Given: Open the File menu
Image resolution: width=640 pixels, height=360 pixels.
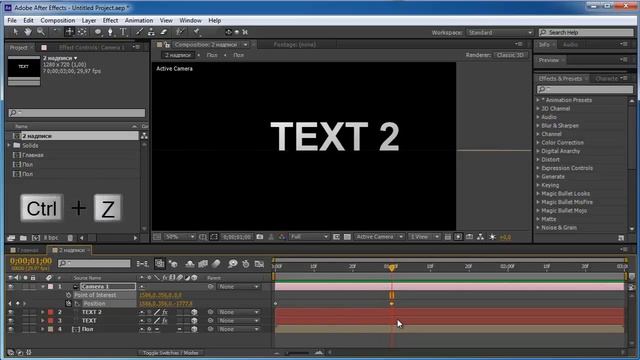Looking at the screenshot, I should tap(12, 20).
